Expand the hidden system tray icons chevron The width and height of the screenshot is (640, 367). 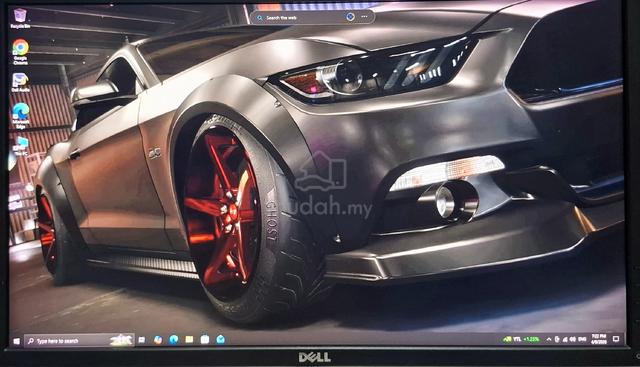point(549,339)
